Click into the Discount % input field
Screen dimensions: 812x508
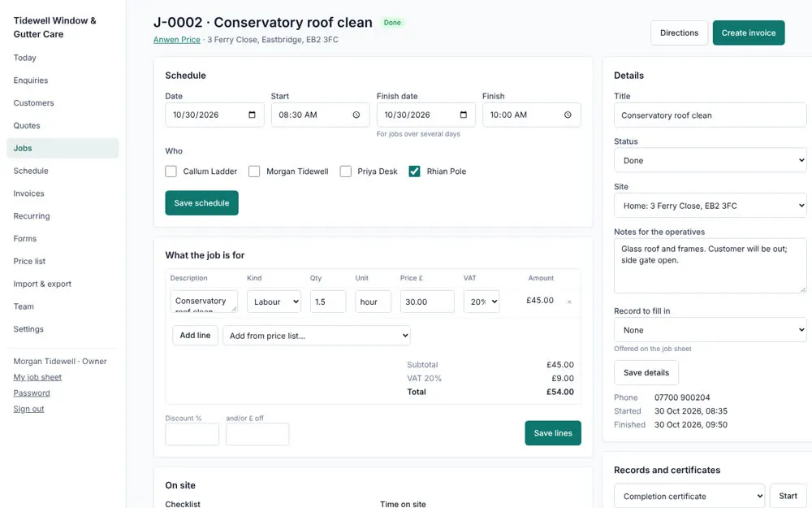click(192, 434)
